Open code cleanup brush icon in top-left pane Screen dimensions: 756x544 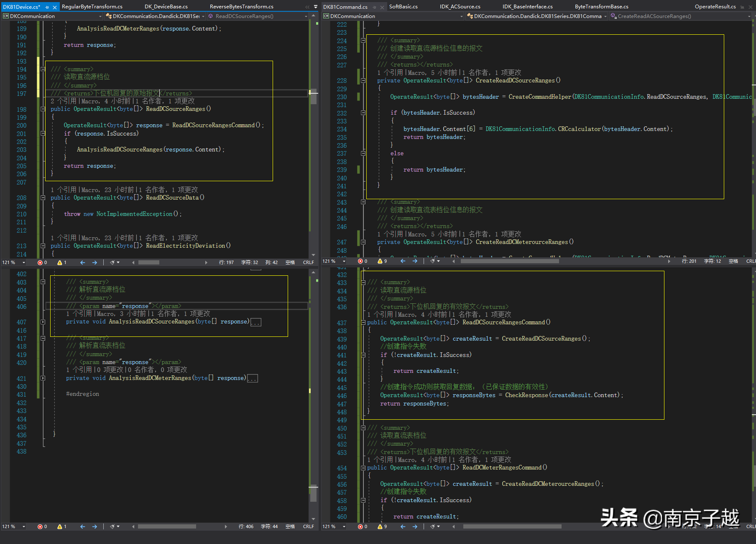(x=112, y=263)
